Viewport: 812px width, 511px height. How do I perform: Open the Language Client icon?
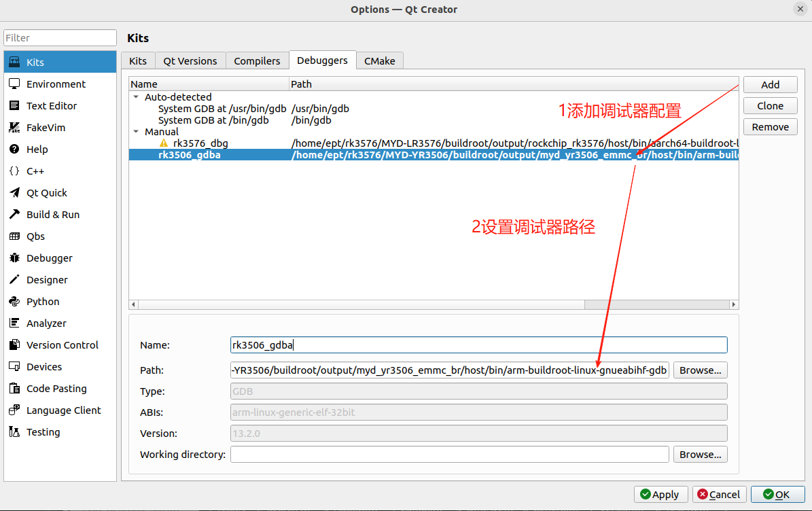(14, 410)
